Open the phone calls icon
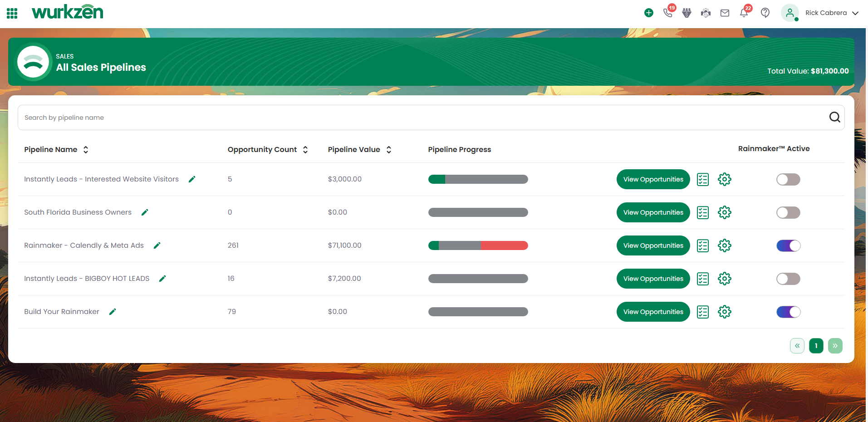 (x=667, y=13)
